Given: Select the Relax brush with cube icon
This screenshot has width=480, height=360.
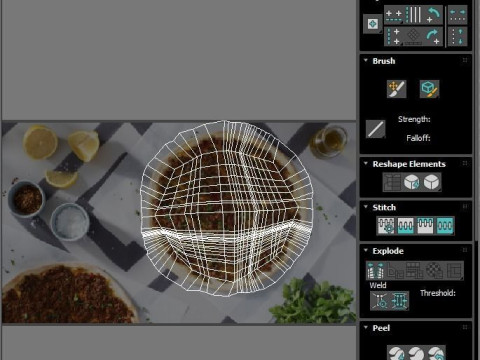Looking at the screenshot, I should tap(429, 89).
